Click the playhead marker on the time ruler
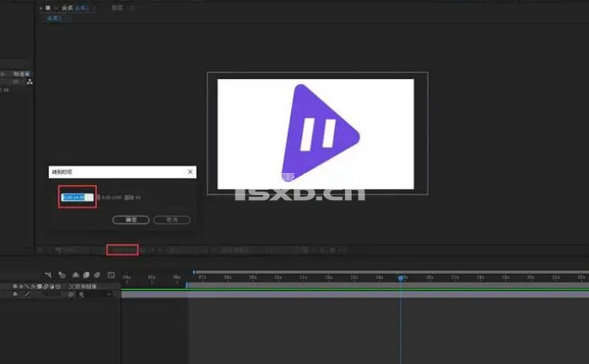The width and height of the screenshot is (589, 364). 401,278
